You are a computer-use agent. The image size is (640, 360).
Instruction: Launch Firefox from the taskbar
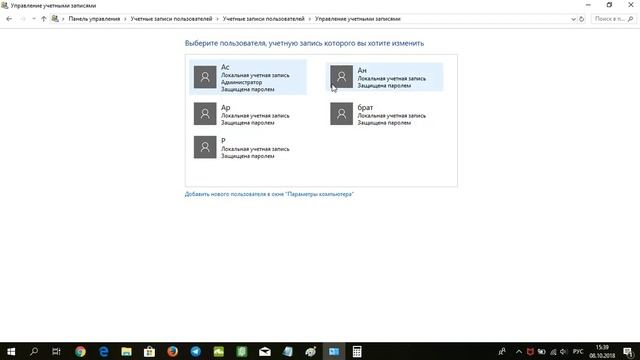pos(173,351)
